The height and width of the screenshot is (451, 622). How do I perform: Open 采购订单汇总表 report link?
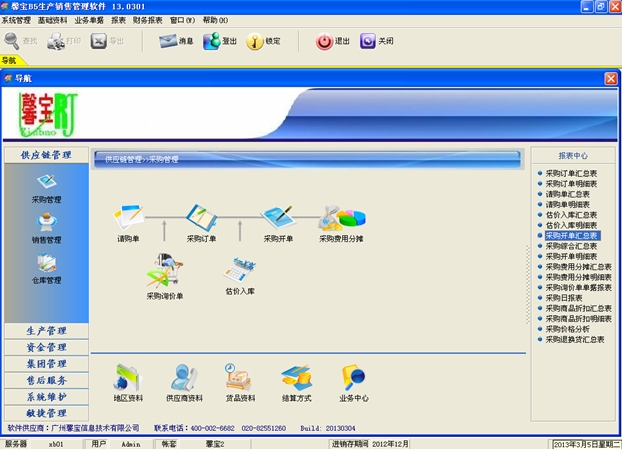pyautogui.click(x=571, y=173)
